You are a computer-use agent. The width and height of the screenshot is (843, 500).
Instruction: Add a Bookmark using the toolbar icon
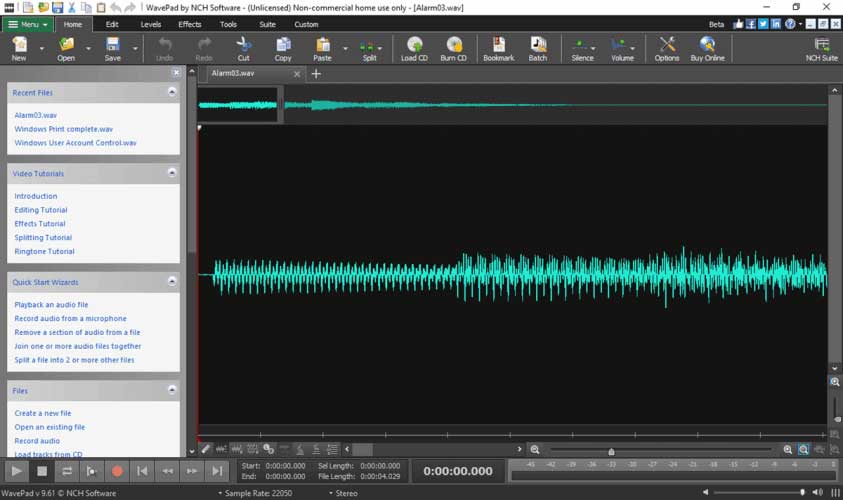[498, 48]
